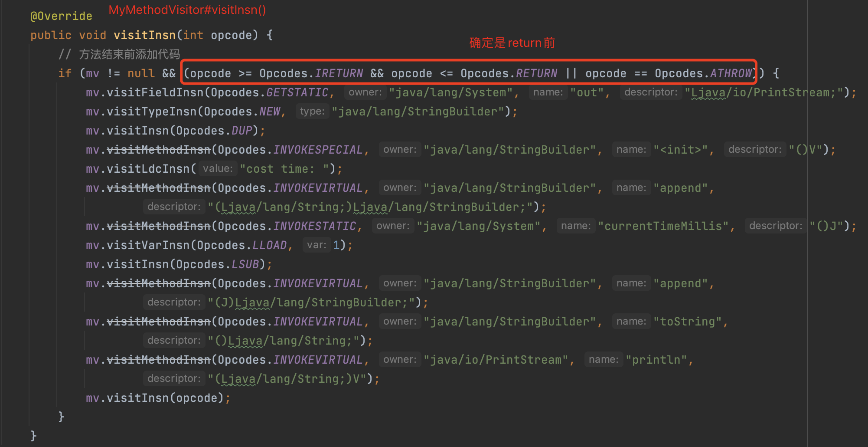The height and width of the screenshot is (447, 868).
Task: Click Opcodes.RETURN in the if condition
Action: click(509, 73)
